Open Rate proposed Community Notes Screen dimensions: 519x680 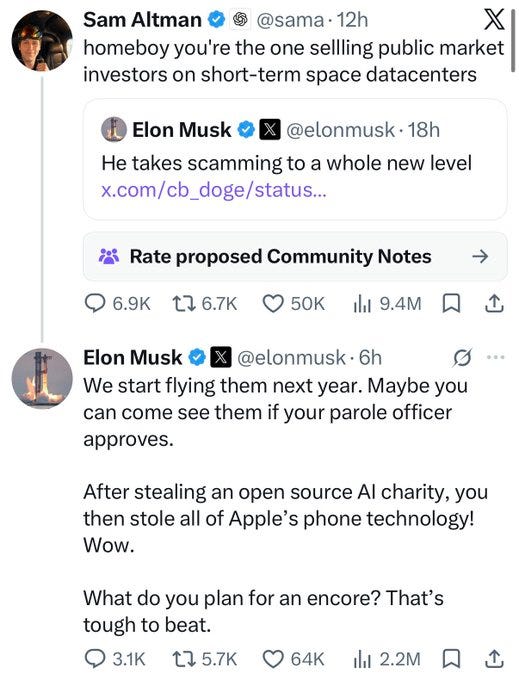[x=295, y=256]
